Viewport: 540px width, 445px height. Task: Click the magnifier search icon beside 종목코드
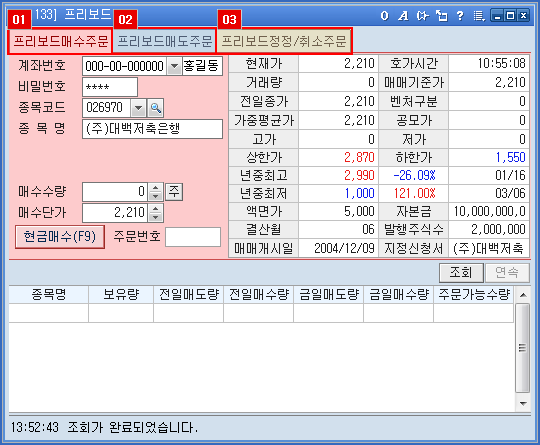coord(155,108)
